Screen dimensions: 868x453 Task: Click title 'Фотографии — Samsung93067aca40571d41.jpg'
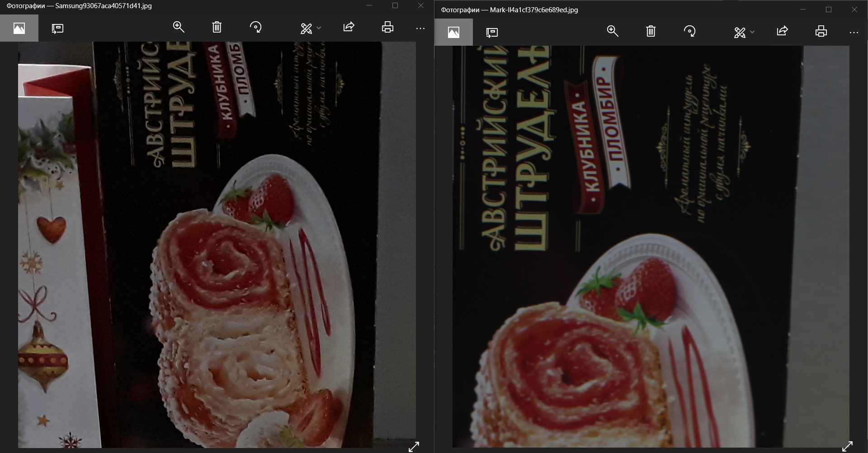pyautogui.click(x=79, y=6)
